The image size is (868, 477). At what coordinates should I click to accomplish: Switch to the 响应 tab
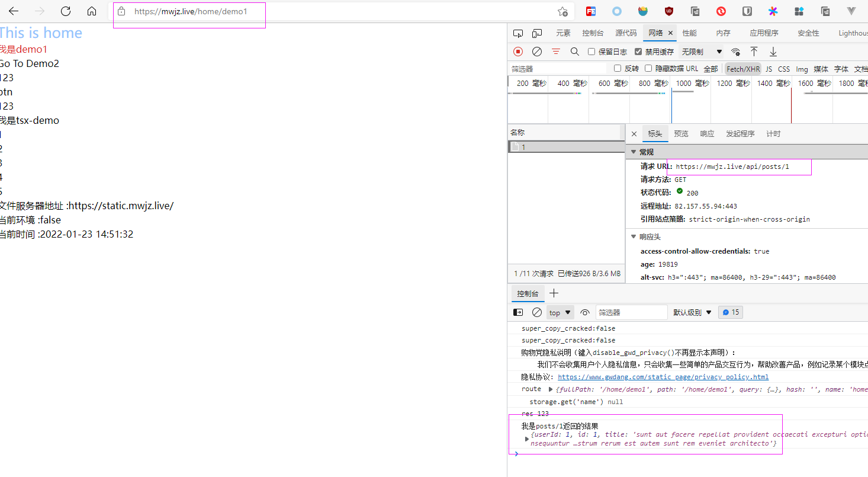(707, 134)
